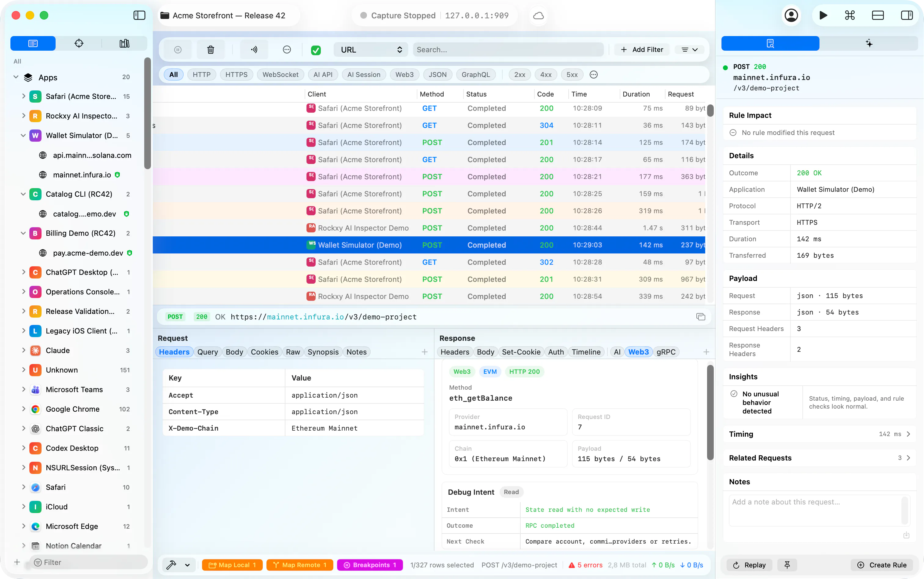Select the chart statistics sidebar tab
Image resolution: width=924 pixels, height=579 pixels.
124,43
